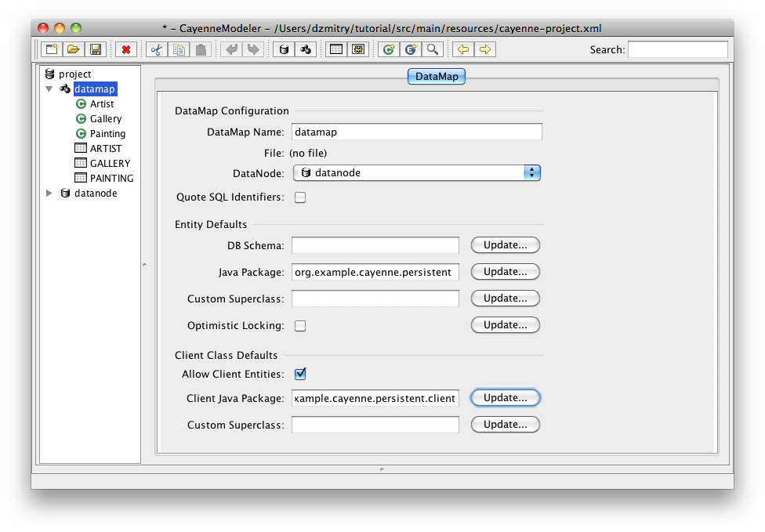This screenshot has width=765, height=532.
Task: Expand the datanode tree node
Action: pyautogui.click(x=49, y=194)
